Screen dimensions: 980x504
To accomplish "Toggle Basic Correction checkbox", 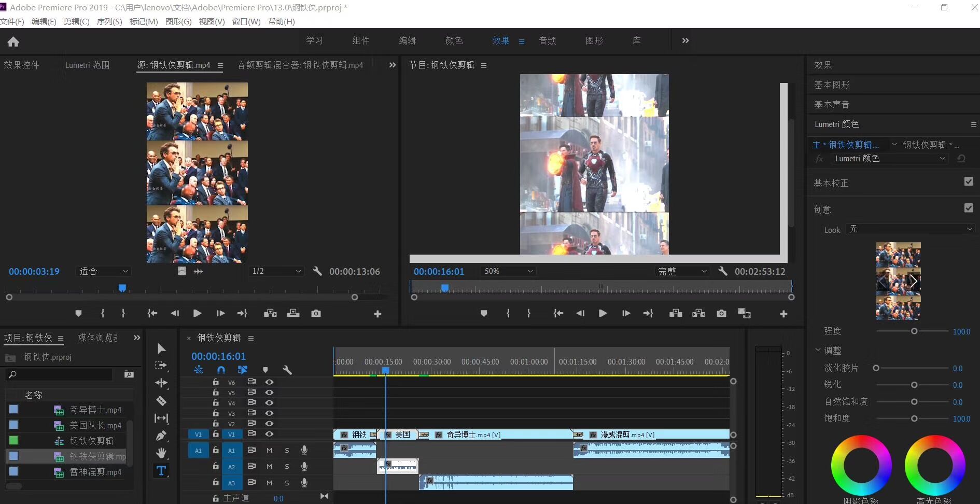I will pyautogui.click(x=969, y=181).
